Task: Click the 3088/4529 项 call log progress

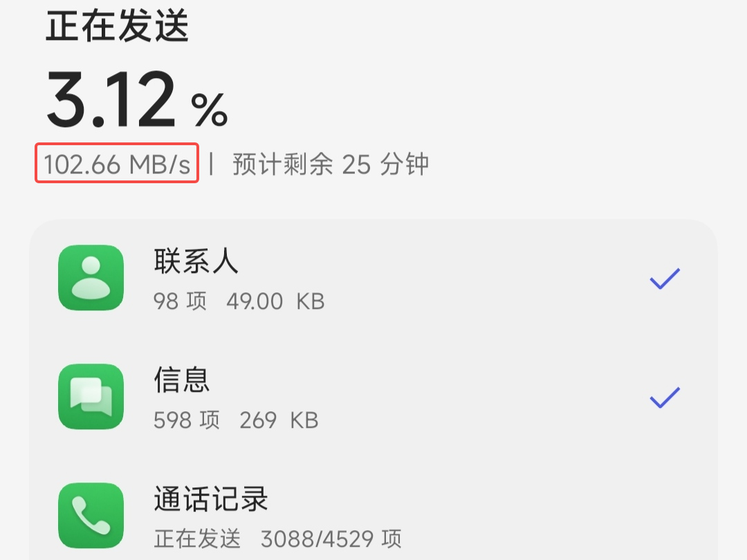Action: click(331, 539)
